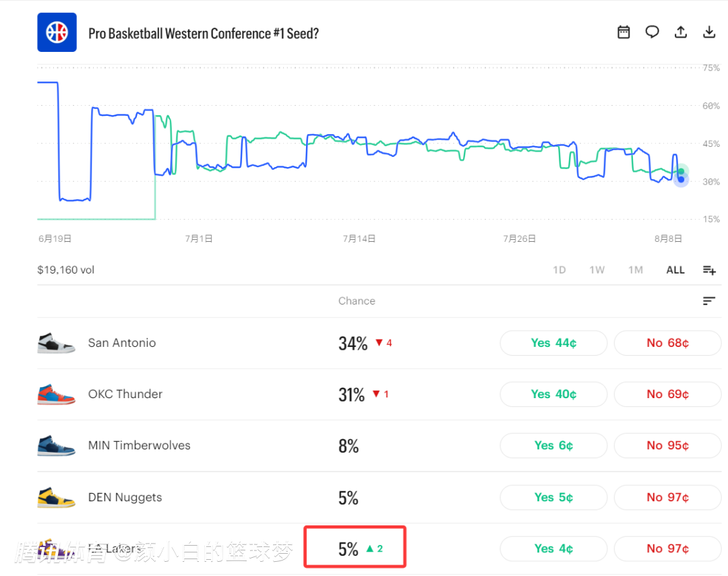Click the MIN Timberwolves sneaker icon
Image resolution: width=728 pixels, height=576 pixels.
[56, 445]
